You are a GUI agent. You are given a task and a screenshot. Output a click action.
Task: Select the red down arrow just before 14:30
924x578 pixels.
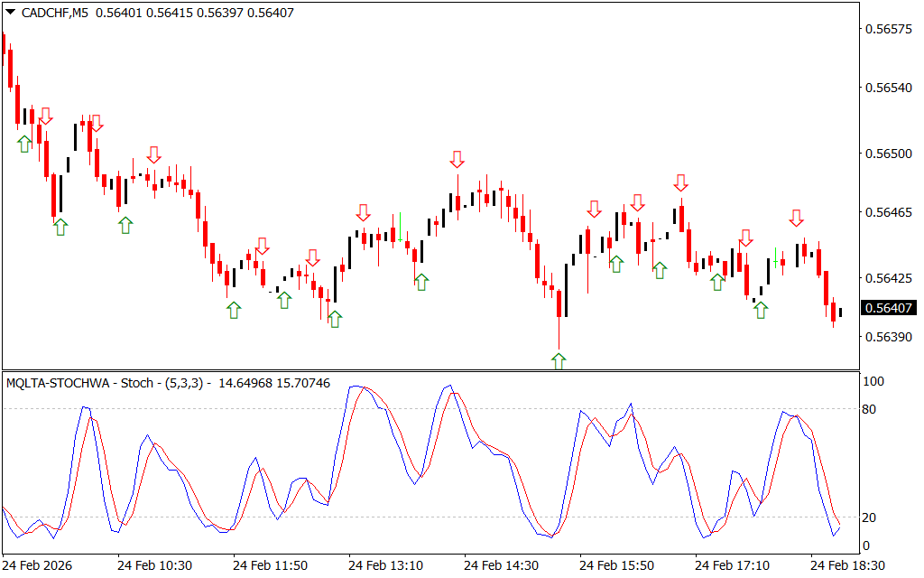pos(457,160)
